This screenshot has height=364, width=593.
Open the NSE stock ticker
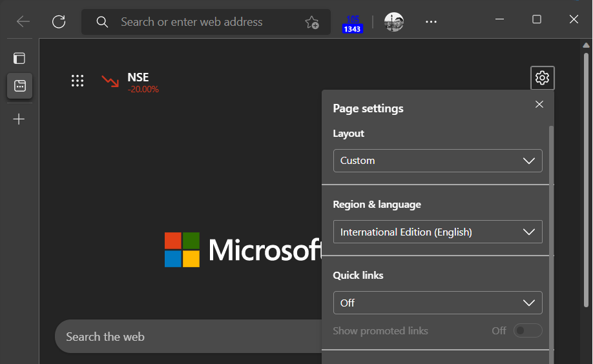(x=130, y=83)
